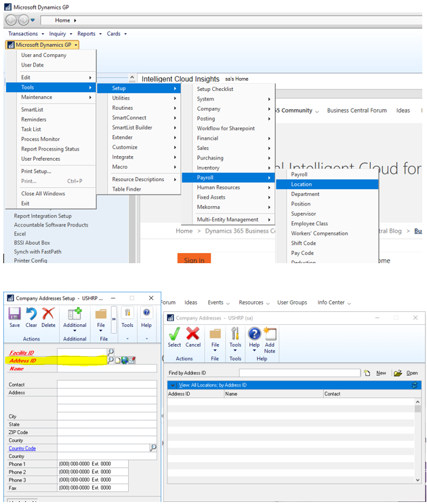Open the Utilities submenu
This screenshot has height=504, width=427.
pyautogui.click(x=139, y=98)
